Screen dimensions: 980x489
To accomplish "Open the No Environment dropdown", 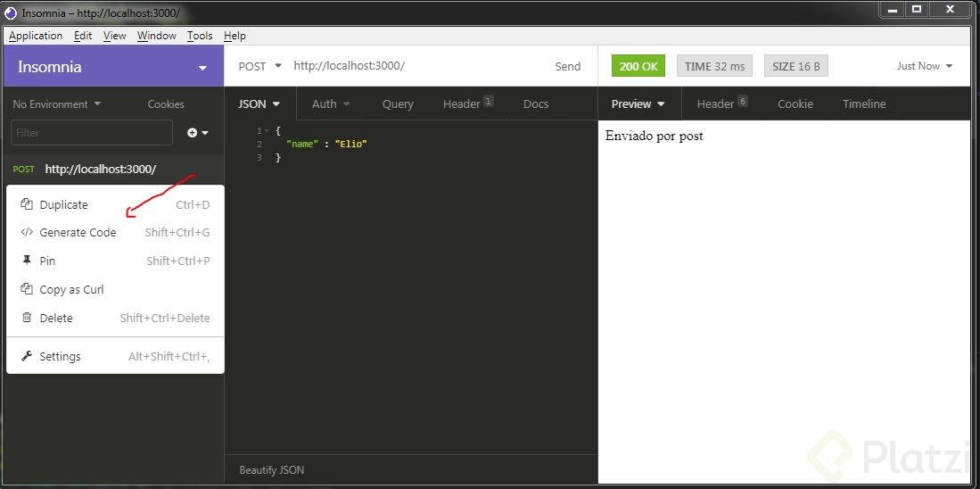I will (x=56, y=104).
